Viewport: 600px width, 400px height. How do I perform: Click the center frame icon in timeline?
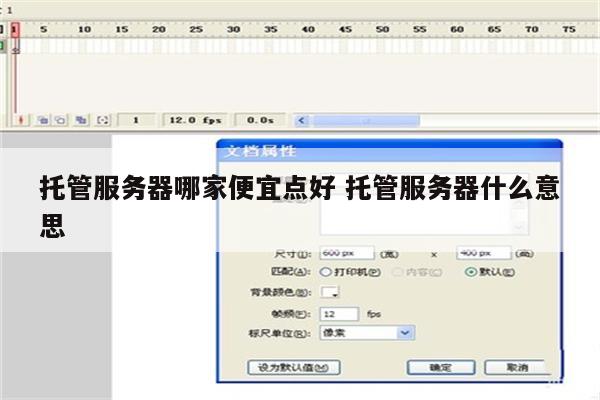click(21, 120)
